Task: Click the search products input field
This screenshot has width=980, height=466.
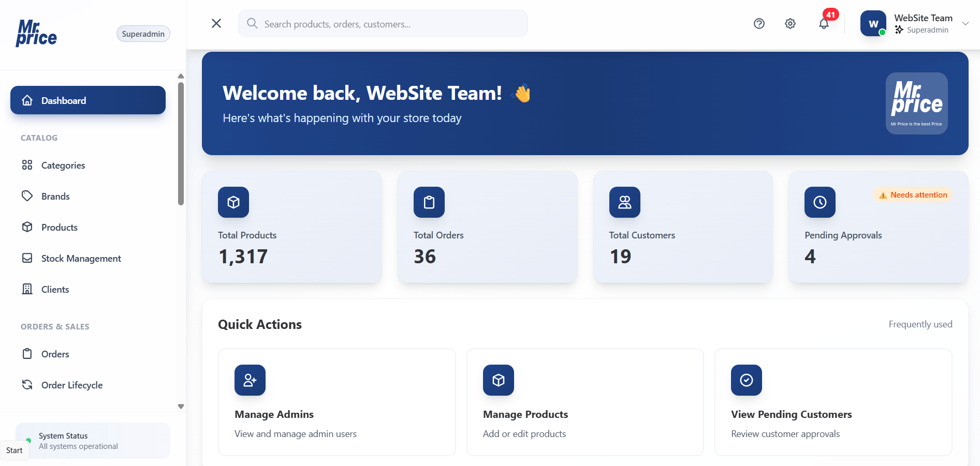Action: tap(383, 24)
